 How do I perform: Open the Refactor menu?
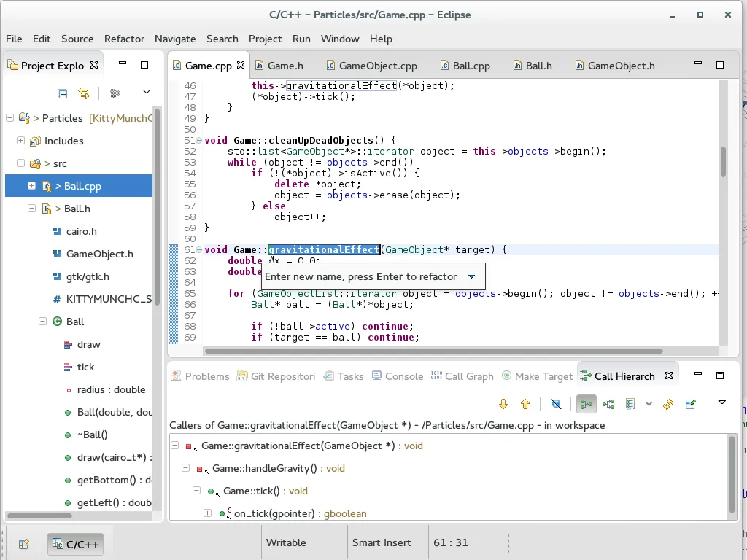point(124,39)
